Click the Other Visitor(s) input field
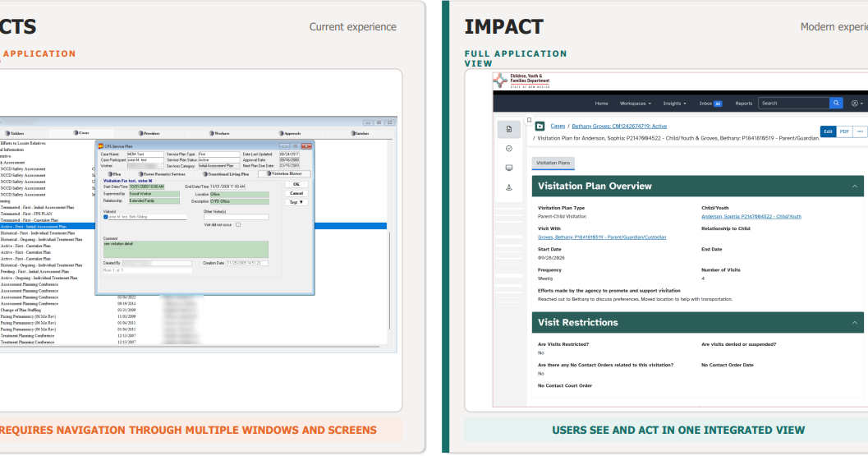This screenshot has width=868, height=456. click(236, 217)
